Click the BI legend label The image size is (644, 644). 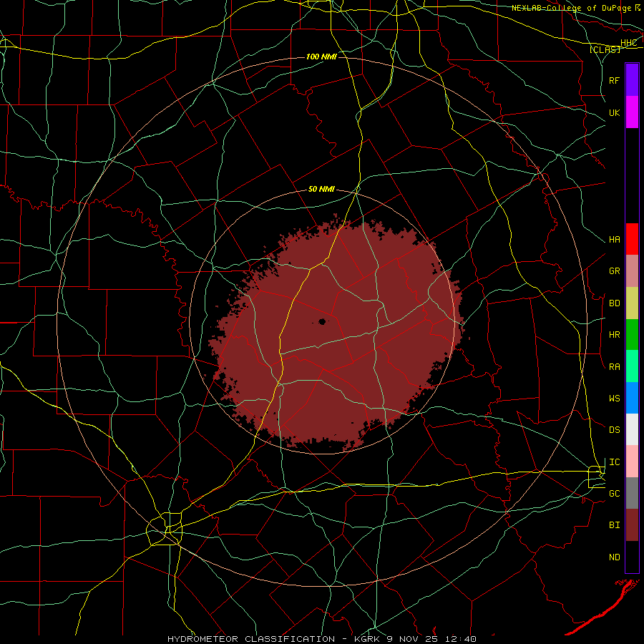pyautogui.click(x=614, y=525)
